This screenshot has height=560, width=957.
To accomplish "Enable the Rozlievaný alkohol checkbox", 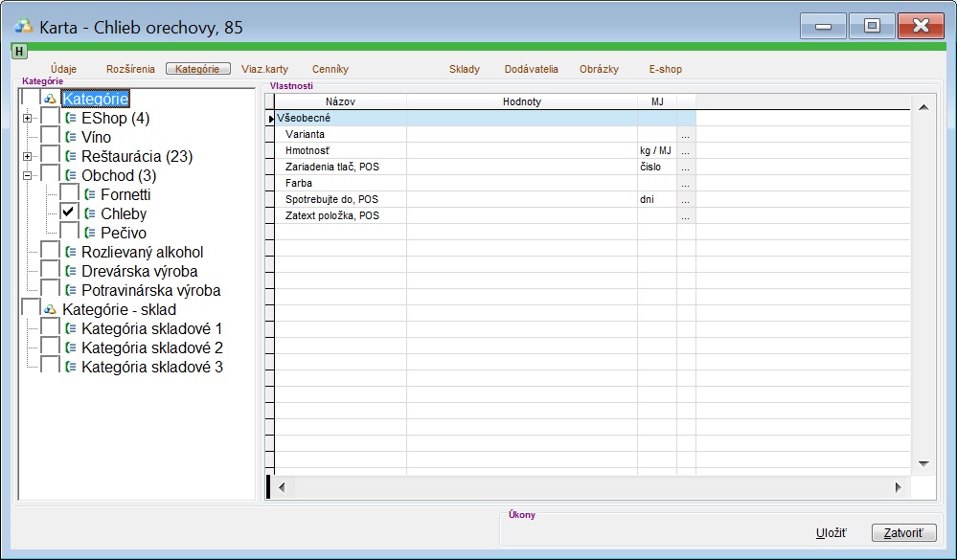I will tap(50, 252).
